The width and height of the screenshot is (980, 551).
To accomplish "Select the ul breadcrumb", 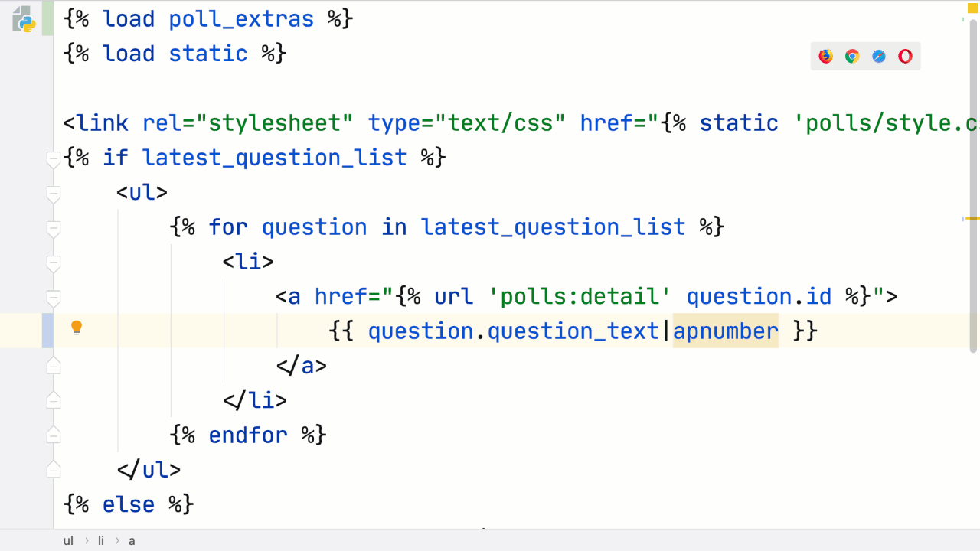I will click(68, 540).
